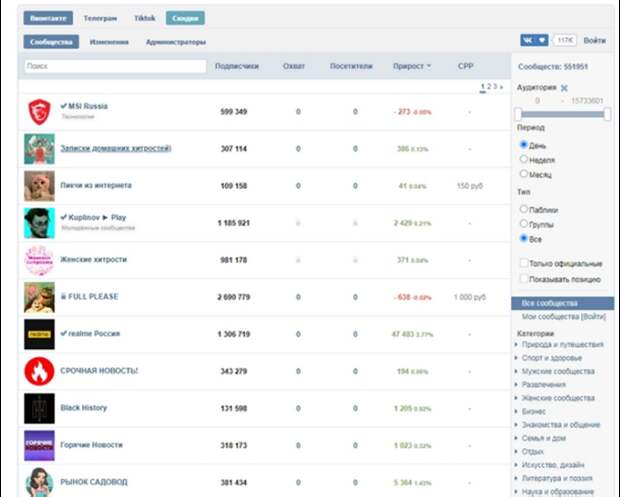Click the verified checkmark beside Kuplinov Play

(x=64, y=217)
